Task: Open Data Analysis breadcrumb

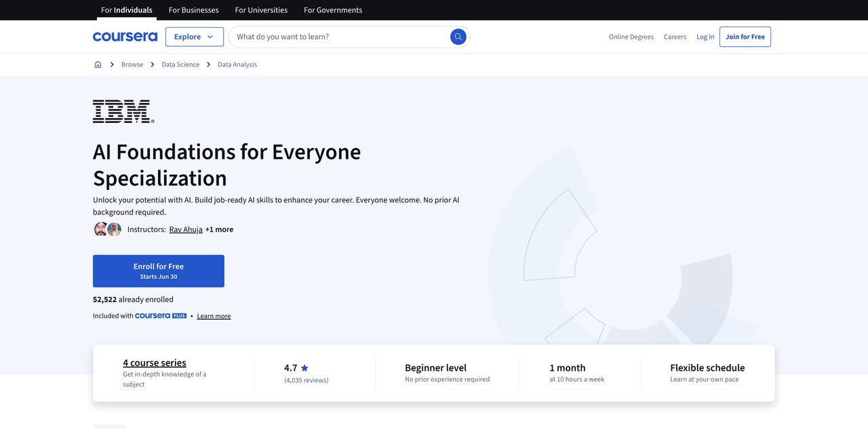Action: 237,64
